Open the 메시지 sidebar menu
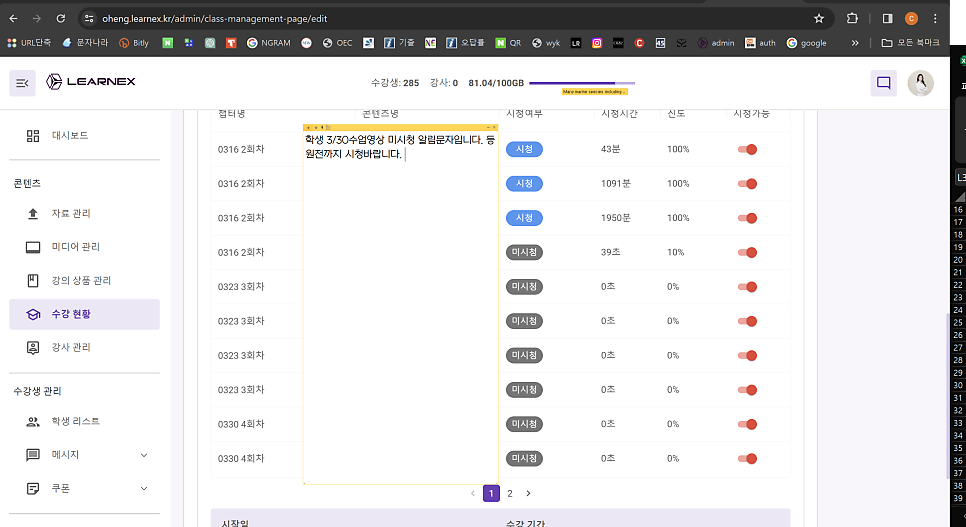The height and width of the screenshot is (527, 966). tap(84, 455)
